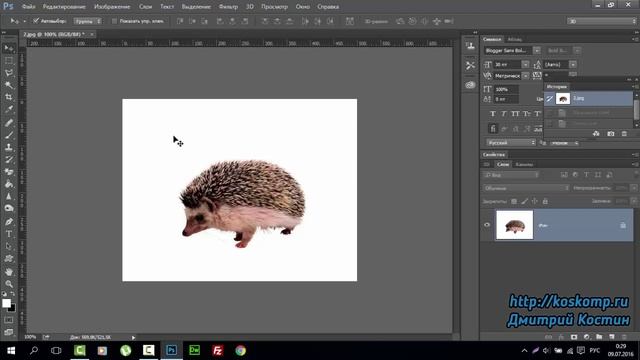Open Windows Start button

tap(11, 350)
